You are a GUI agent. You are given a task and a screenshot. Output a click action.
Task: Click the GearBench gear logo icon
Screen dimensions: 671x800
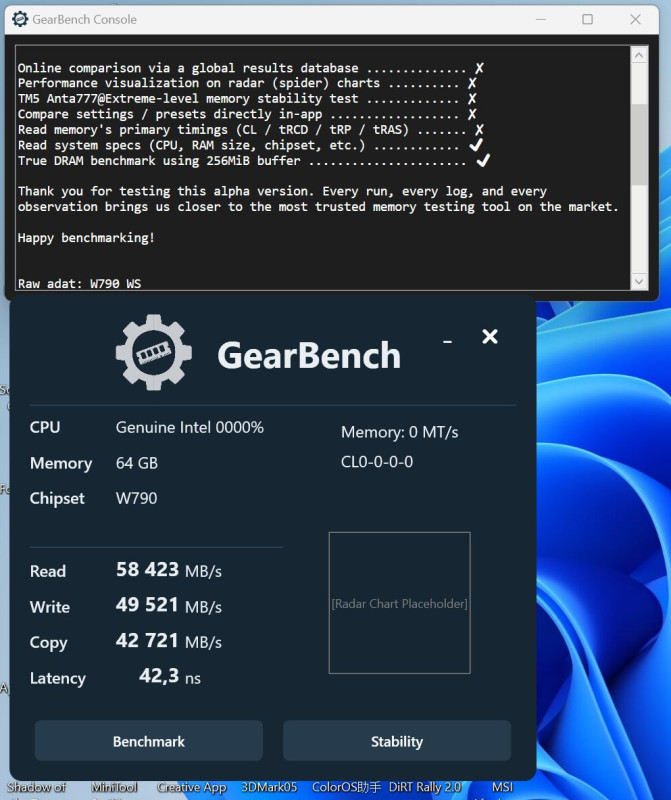pos(154,353)
